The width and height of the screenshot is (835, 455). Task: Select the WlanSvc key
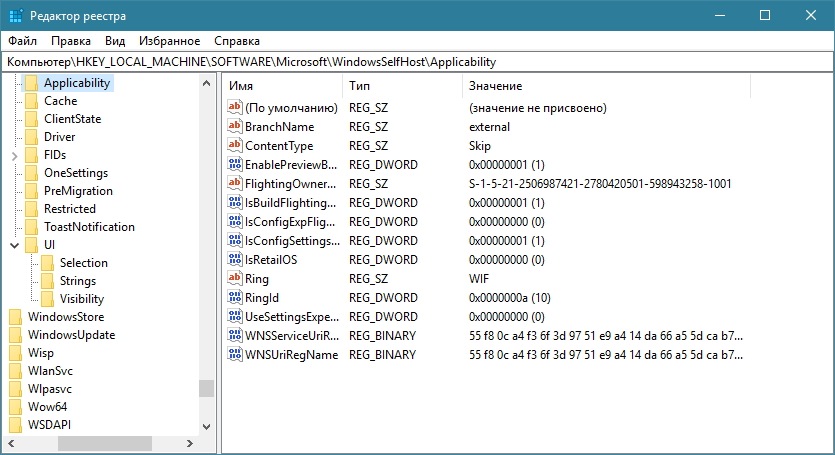coord(50,371)
